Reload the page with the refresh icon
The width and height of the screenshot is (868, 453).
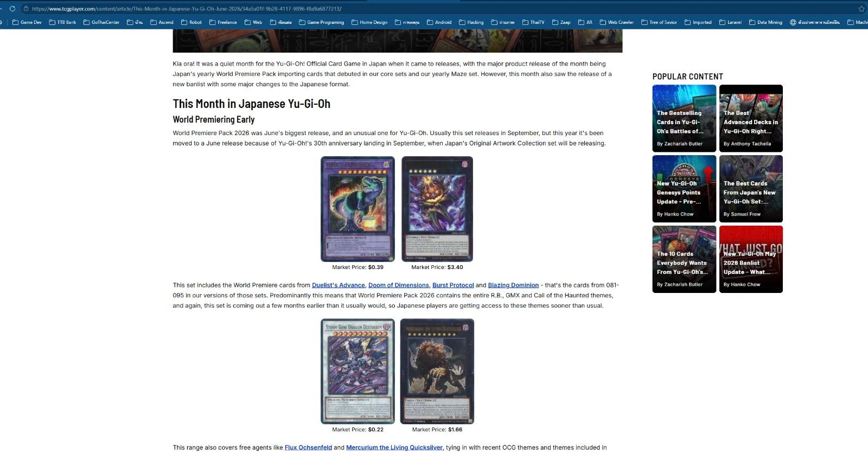pyautogui.click(x=12, y=9)
